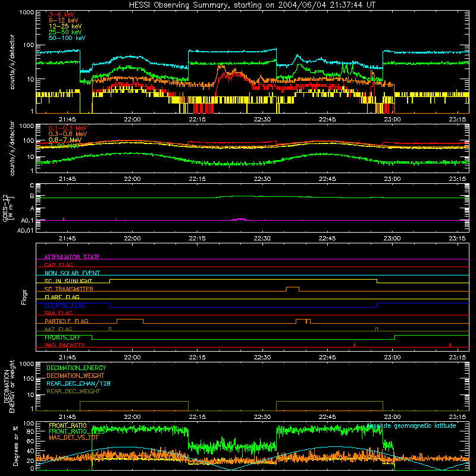Viewport: 476px width, 476px height.
Task: Click the SC_TRANSMITTER flag label
Action: click(69, 289)
